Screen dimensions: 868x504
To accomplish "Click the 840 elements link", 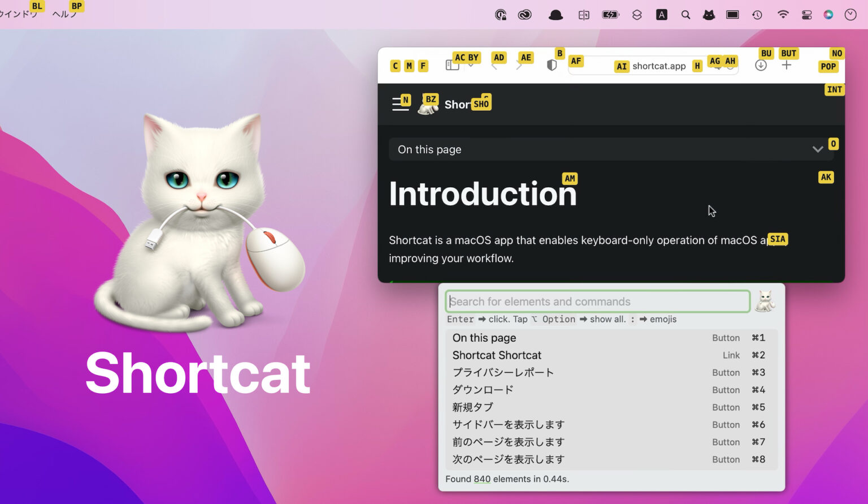I will click(482, 479).
